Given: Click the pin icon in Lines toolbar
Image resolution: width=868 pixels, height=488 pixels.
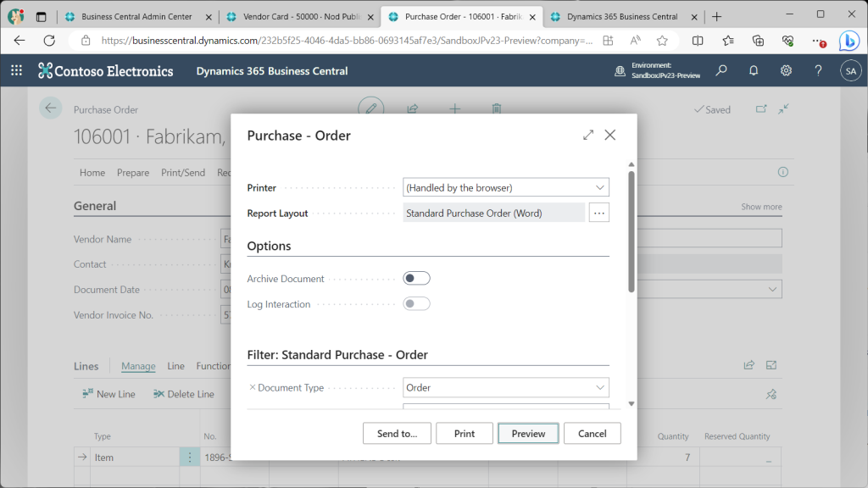Looking at the screenshot, I should [x=771, y=394].
